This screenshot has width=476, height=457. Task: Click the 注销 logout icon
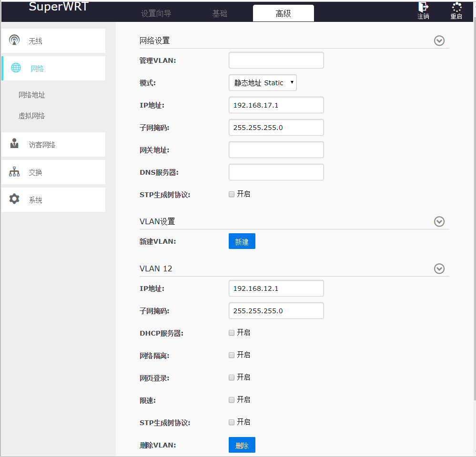(423, 7)
